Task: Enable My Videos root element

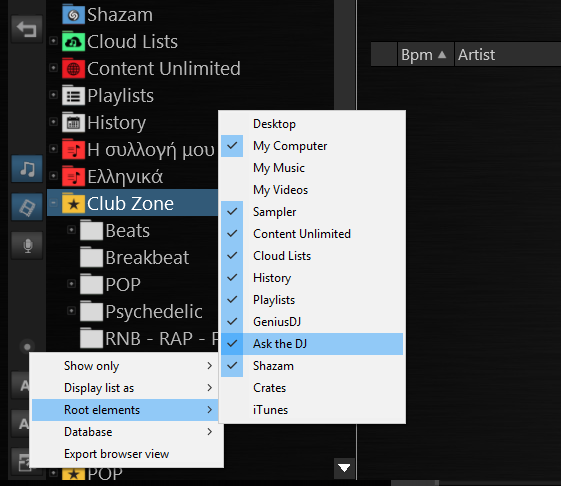Action: pyautogui.click(x=312, y=190)
